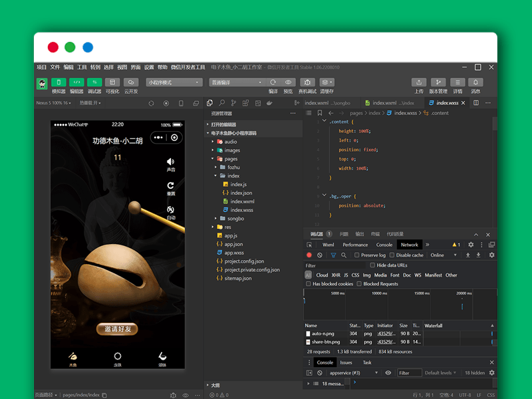Check the Disable cache checkbox
Image resolution: width=532 pixels, height=399 pixels.
pos(392,255)
